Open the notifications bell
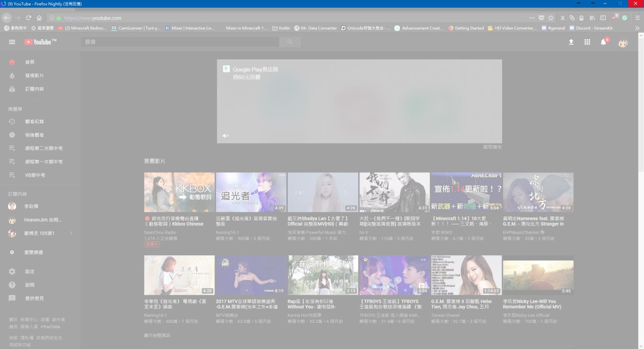This screenshot has height=349, width=644. point(603,42)
